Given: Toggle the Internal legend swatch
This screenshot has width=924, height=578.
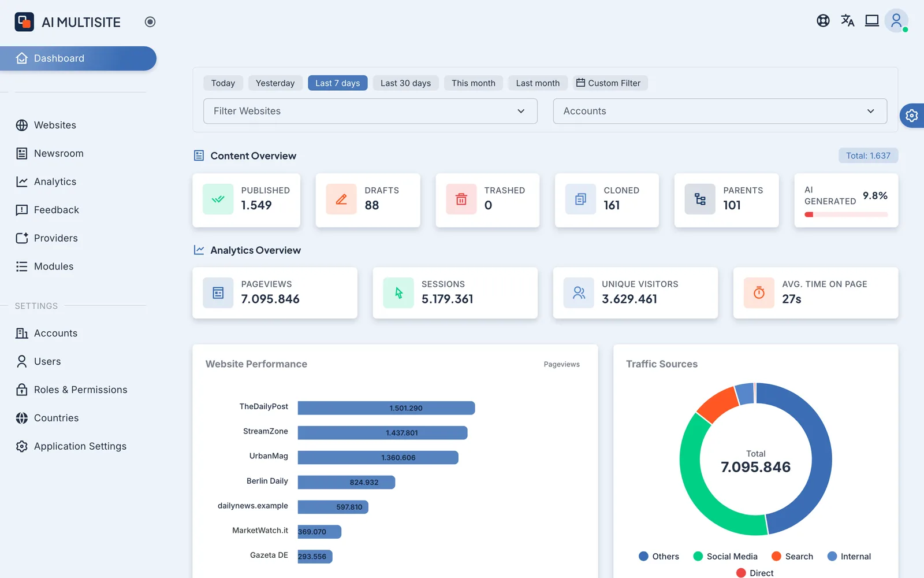Looking at the screenshot, I should tap(832, 556).
